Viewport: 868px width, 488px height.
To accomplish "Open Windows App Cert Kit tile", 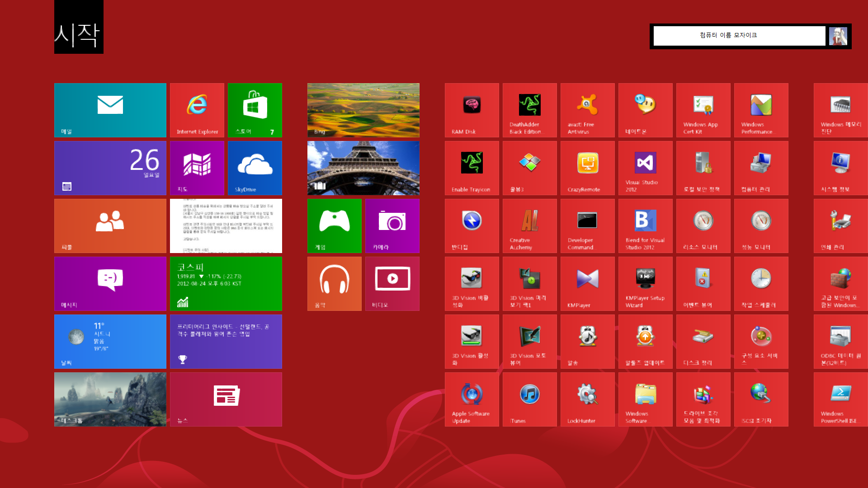I will point(703,110).
